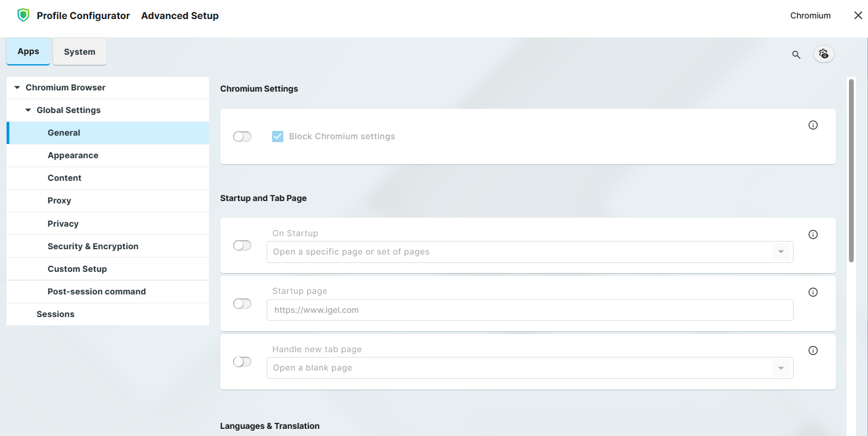Show info for Handle new tab page
Image resolution: width=868 pixels, height=436 pixels.
pyautogui.click(x=813, y=350)
